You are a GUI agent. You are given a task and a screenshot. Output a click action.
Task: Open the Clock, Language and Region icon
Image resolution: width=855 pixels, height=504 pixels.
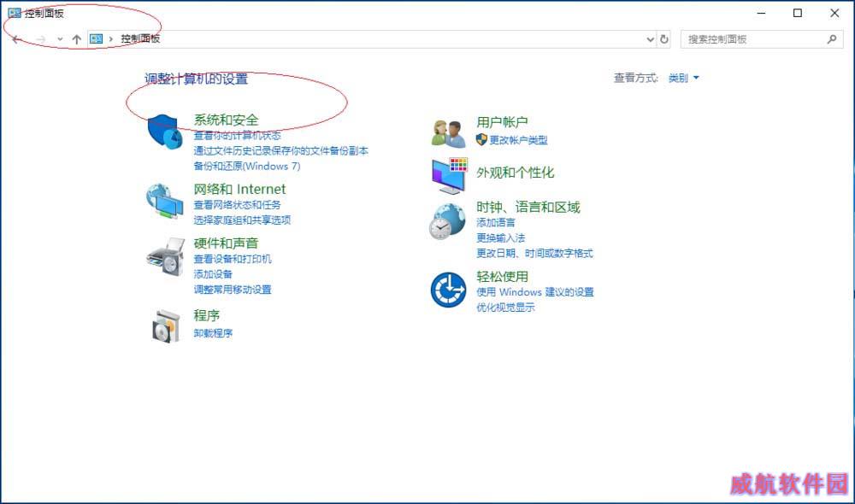[447, 222]
